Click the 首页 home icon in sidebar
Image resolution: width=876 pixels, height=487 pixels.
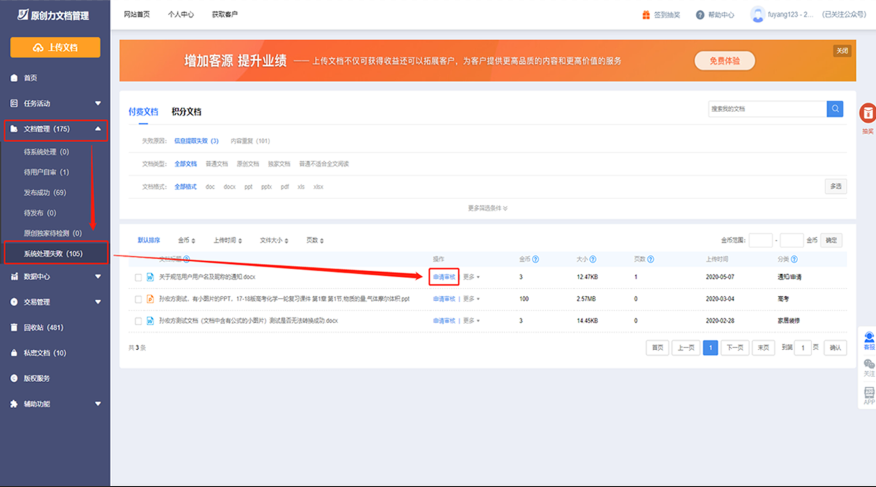point(14,78)
